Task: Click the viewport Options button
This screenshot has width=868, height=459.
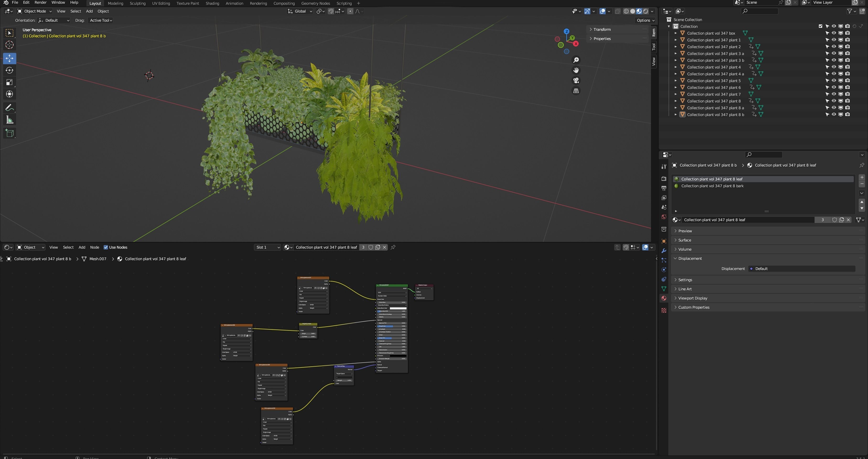Action: [x=645, y=20]
